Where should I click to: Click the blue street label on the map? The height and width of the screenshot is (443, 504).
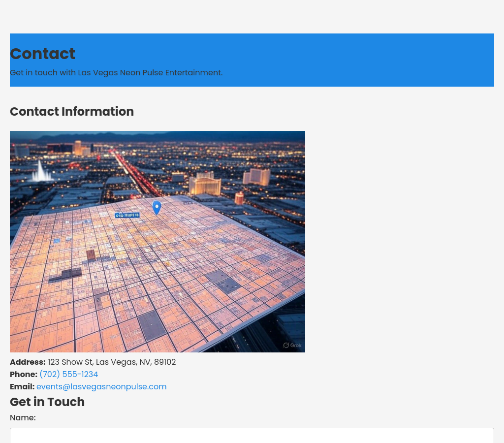click(127, 215)
